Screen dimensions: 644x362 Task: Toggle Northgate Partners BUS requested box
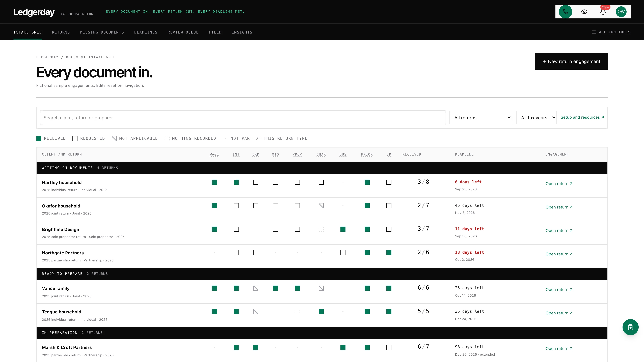tap(343, 253)
